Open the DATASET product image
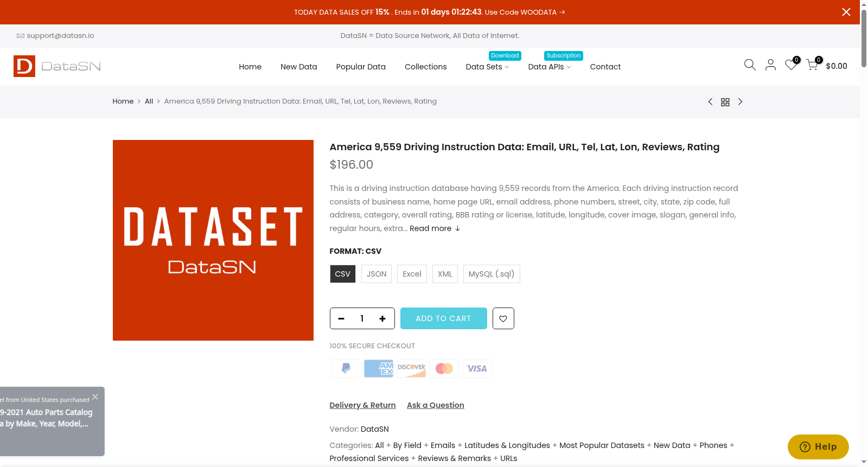Screen dimensions: 868x467 click(213, 240)
